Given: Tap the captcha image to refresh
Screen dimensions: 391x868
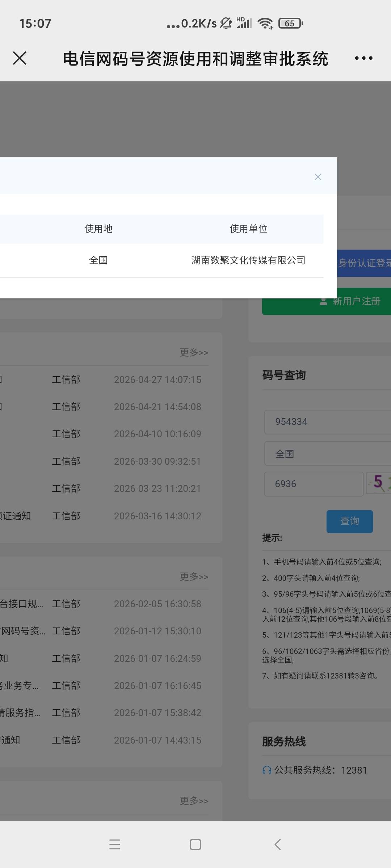Looking at the screenshot, I should (379, 483).
